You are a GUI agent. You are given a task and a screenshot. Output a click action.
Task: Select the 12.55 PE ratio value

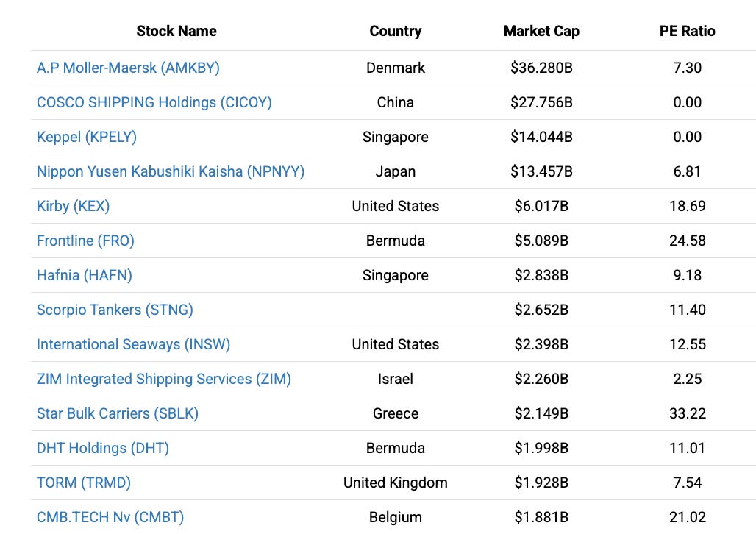point(687,344)
